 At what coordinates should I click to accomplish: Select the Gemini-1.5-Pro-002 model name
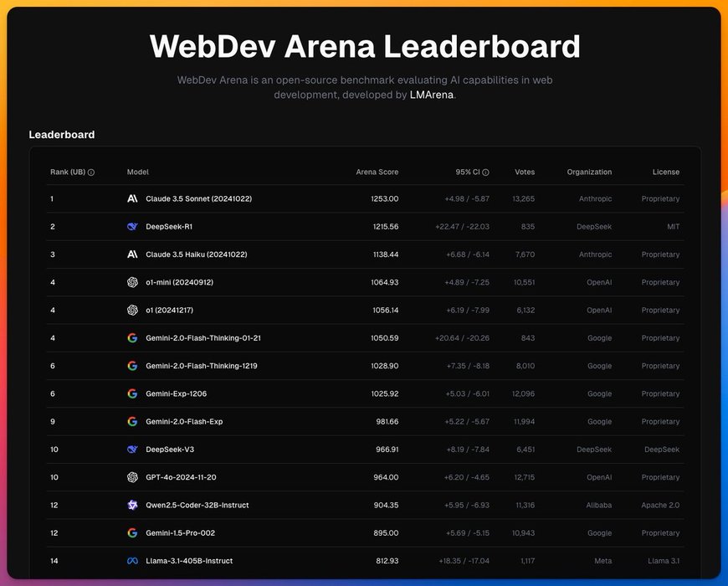pos(181,533)
